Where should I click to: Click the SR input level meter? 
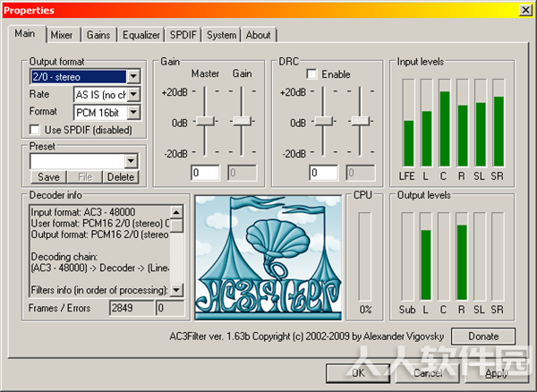click(499, 123)
